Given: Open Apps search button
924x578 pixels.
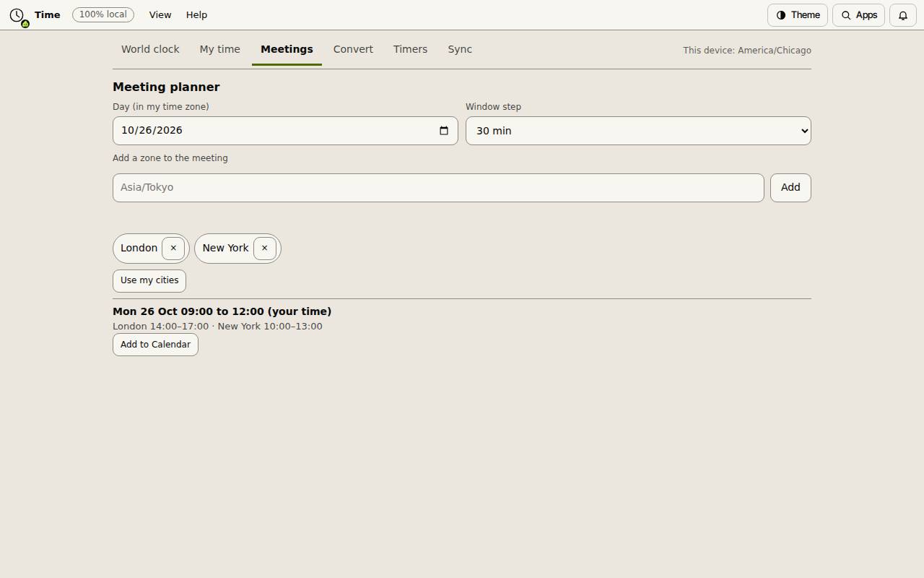Looking at the screenshot, I should 858,15.
